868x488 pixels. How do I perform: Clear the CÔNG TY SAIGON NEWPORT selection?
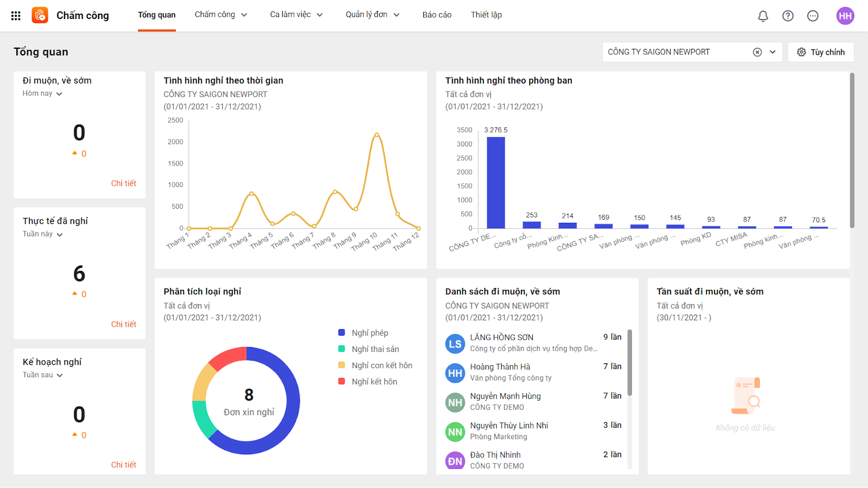(x=757, y=52)
